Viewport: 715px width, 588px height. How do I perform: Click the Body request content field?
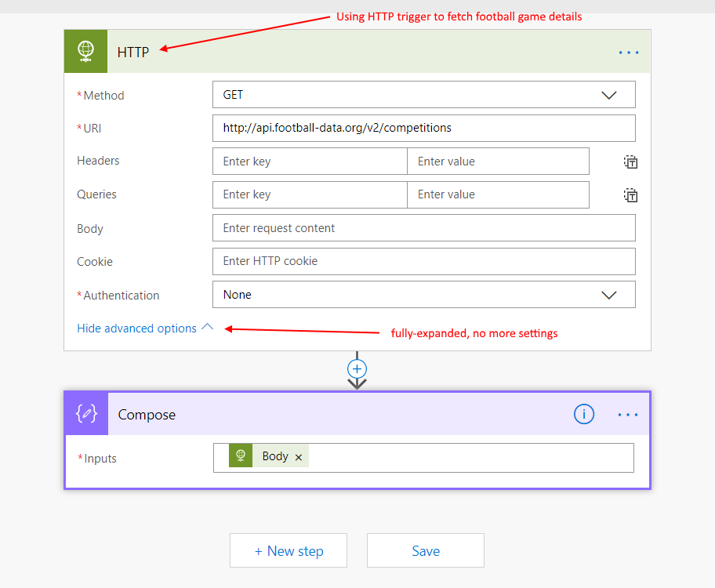tap(423, 228)
